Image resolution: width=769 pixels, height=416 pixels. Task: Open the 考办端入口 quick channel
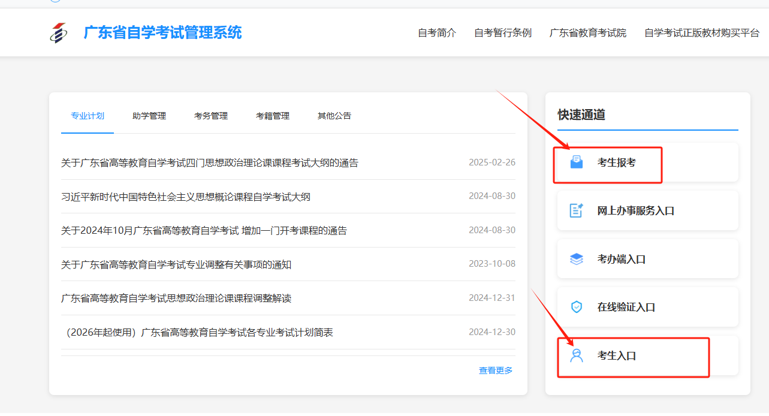coord(647,259)
